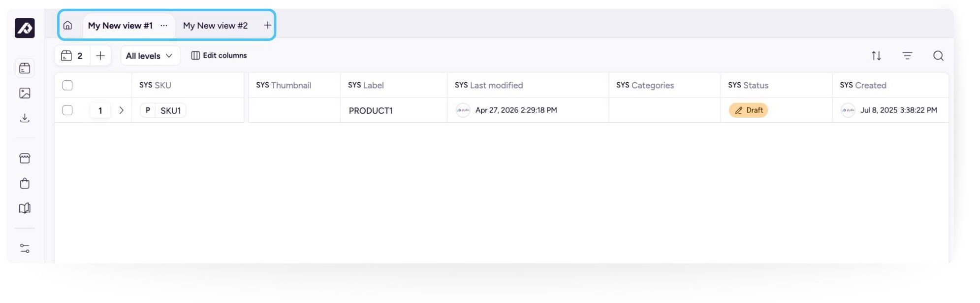
Task: Open the filter lines icon
Action: click(x=907, y=56)
